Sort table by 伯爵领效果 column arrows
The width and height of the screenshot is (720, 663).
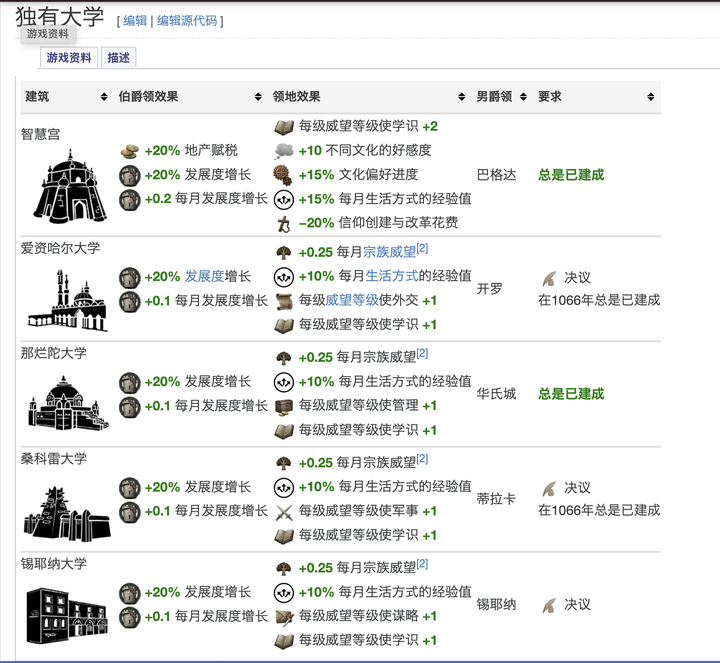[x=258, y=96]
